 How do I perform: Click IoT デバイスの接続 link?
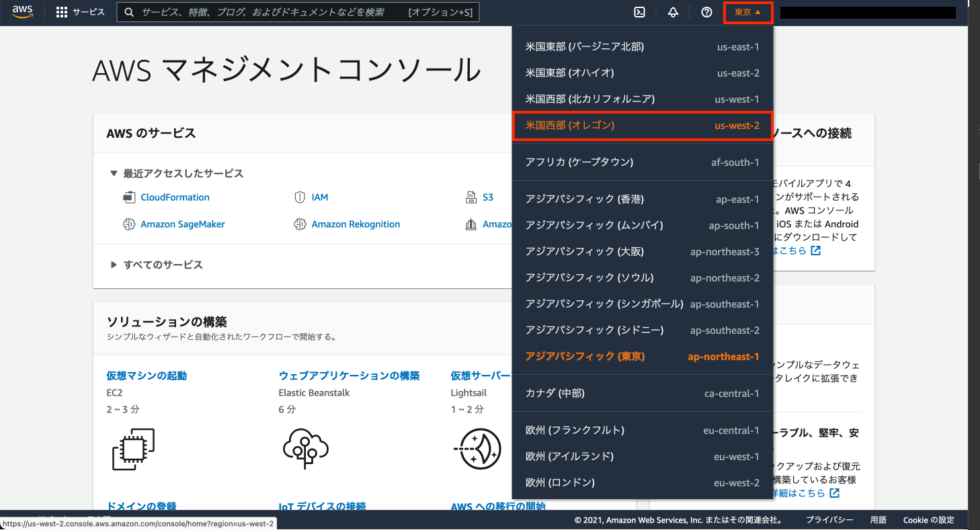coord(322,505)
